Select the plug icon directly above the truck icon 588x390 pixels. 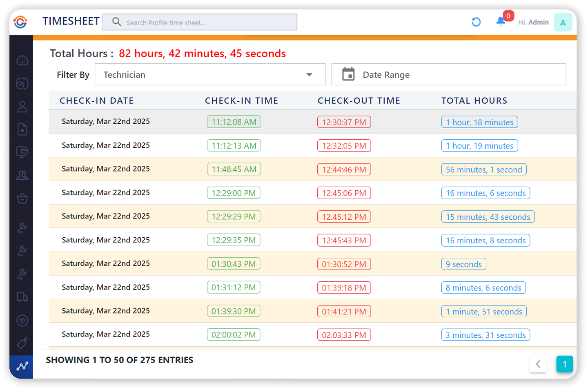coord(22,274)
